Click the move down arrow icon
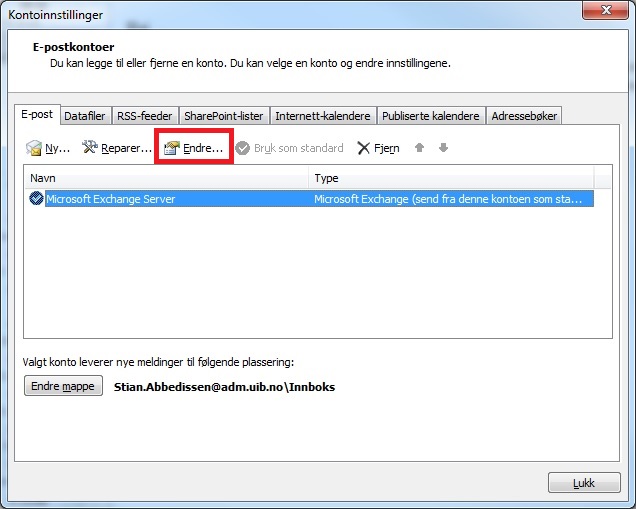 coord(443,148)
